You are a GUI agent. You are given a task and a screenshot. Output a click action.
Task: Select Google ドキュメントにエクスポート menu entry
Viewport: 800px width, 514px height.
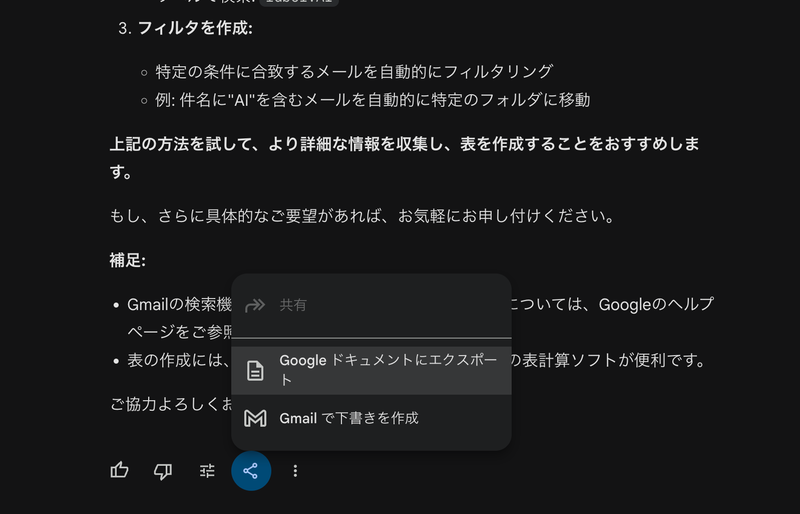click(x=388, y=370)
